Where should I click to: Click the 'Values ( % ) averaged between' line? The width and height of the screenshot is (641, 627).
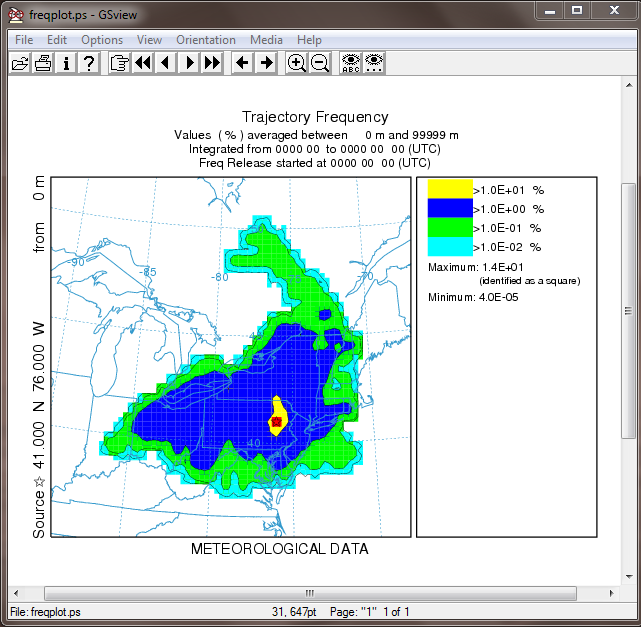316,135
